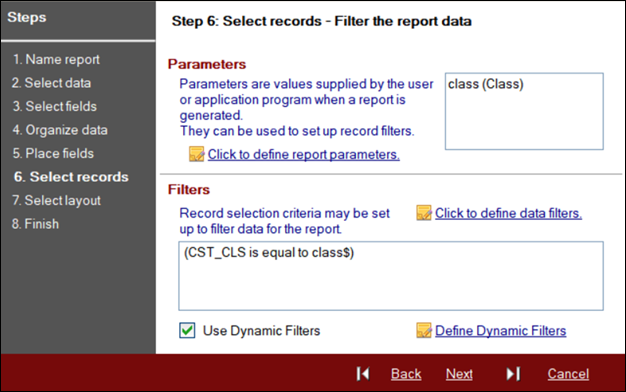Open the Define Dynamic Filters link
The width and height of the screenshot is (626, 392).
(501, 331)
